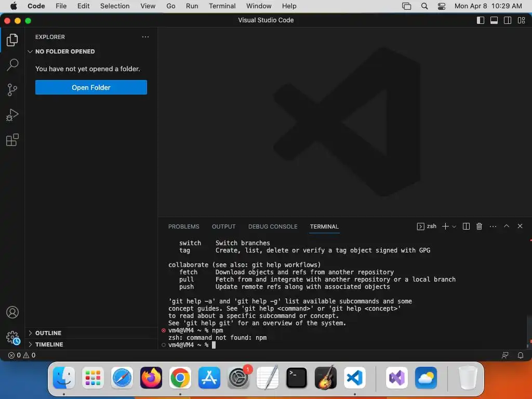Open the Manage gear icon
Screen dimensions: 532x399
point(13,338)
